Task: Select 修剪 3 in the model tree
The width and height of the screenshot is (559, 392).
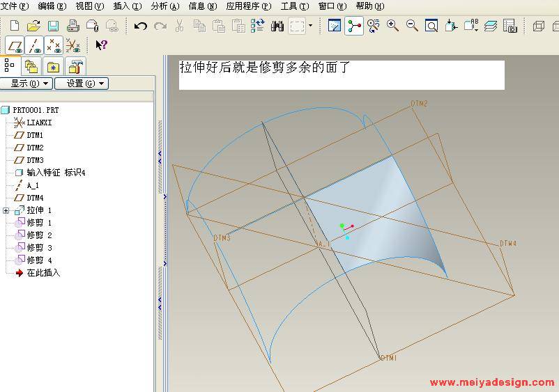Action: coord(39,248)
